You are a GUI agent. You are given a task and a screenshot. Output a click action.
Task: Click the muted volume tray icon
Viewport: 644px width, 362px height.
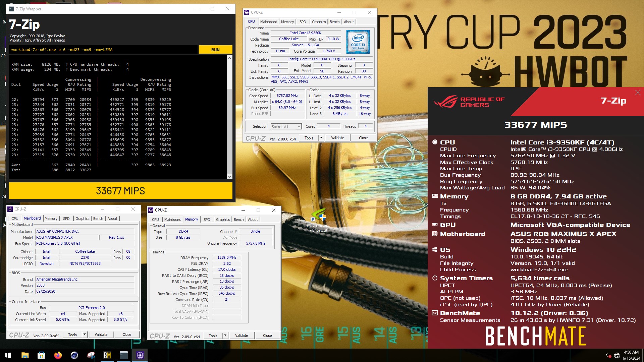[x=608, y=356]
